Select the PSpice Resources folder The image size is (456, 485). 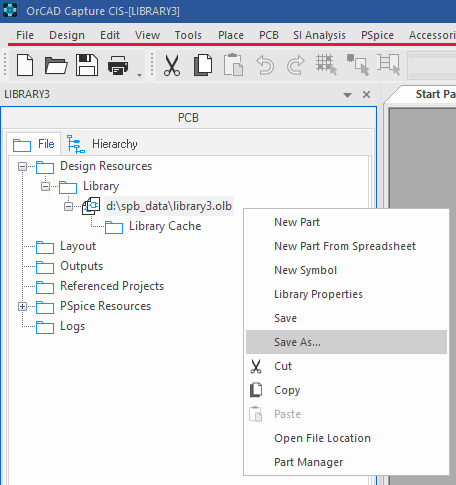click(x=105, y=306)
